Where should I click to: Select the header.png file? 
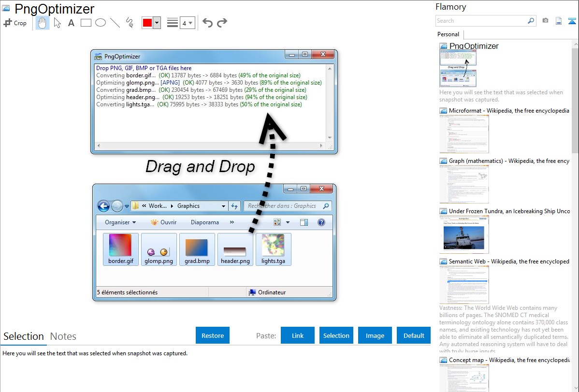[235, 249]
